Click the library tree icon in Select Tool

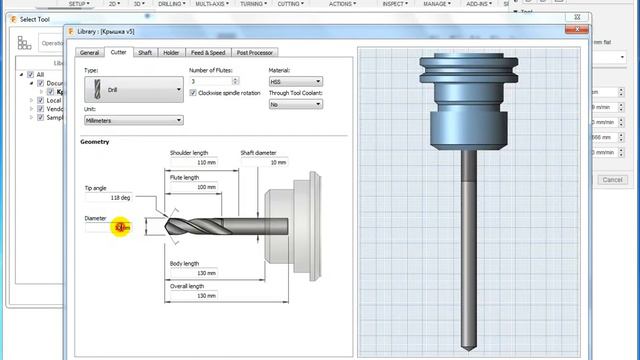[x=24, y=42]
